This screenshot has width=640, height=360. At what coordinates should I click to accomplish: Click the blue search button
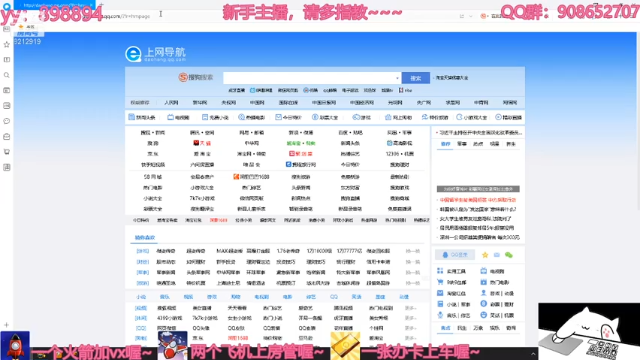pos(416,78)
